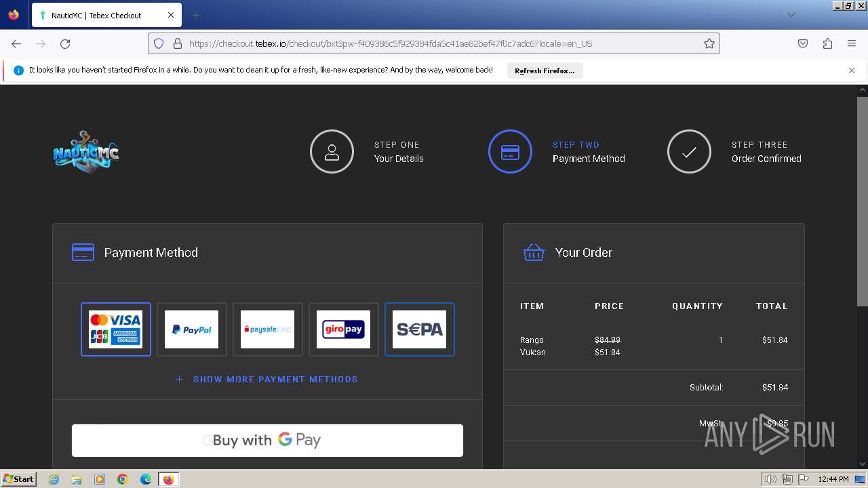Open File Explorer from taskbar
This screenshot has height=488, width=868.
tap(77, 479)
